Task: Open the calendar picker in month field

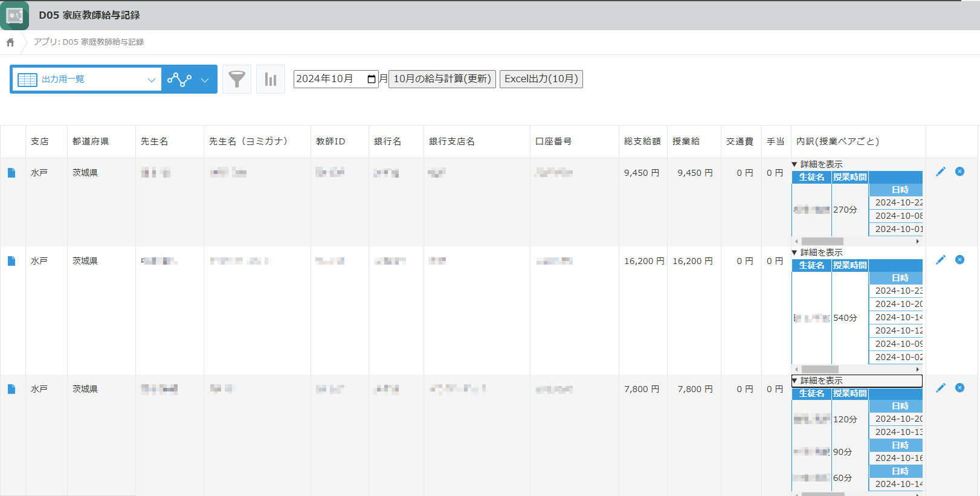Action: pyautogui.click(x=371, y=79)
